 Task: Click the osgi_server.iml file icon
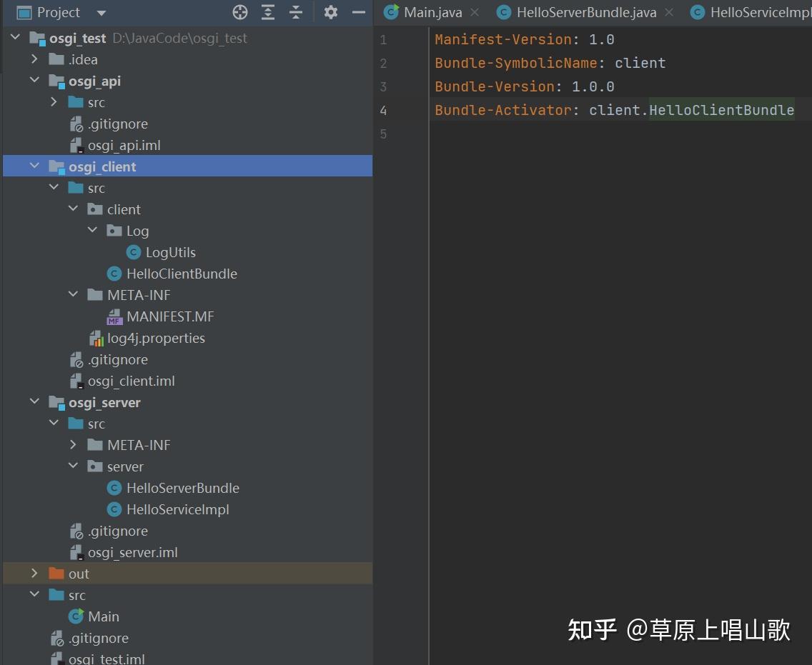(x=76, y=553)
